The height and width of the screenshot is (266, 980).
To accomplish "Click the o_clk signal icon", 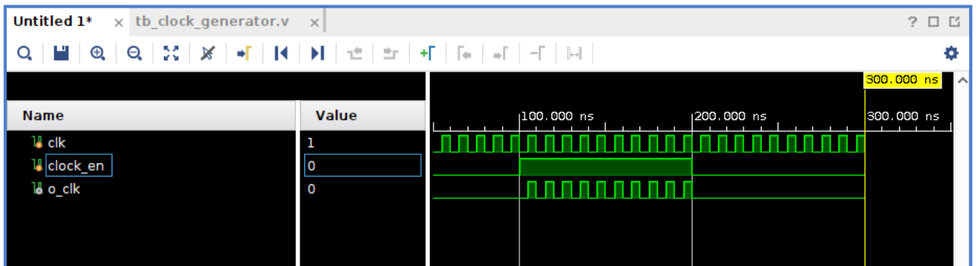I will (x=38, y=189).
